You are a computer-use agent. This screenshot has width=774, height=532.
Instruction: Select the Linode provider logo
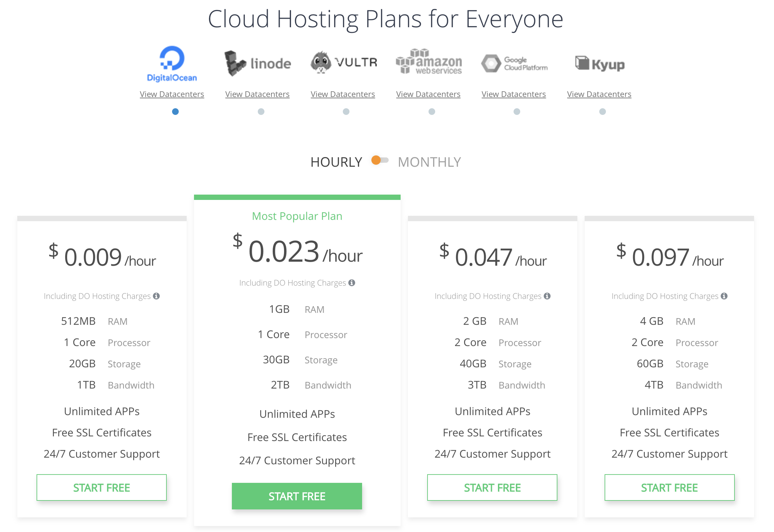click(x=258, y=63)
